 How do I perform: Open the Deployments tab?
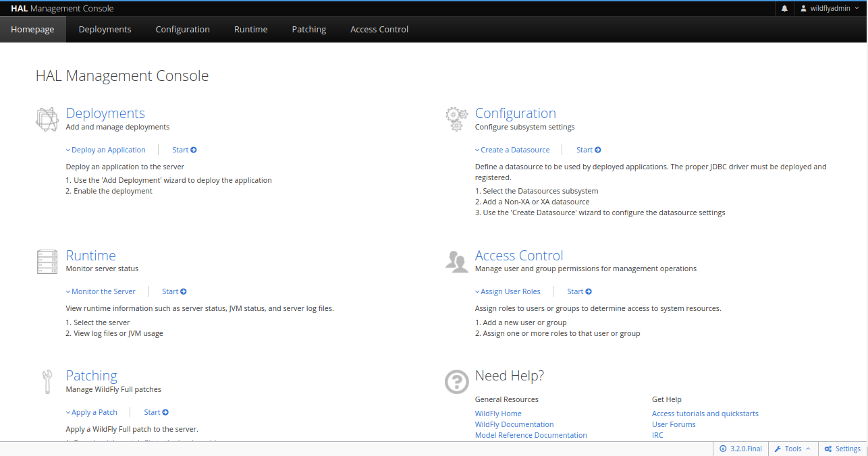tap(105, 29)
